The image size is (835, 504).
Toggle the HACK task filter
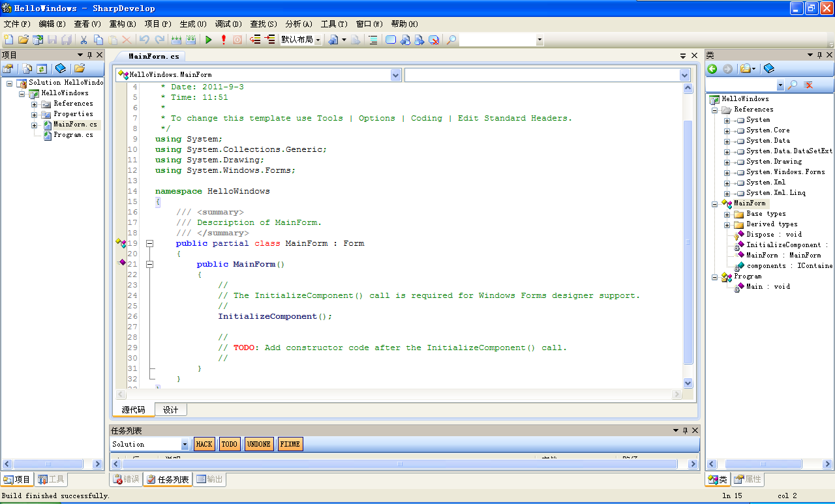pyautogui.click(x=204, y=444)
